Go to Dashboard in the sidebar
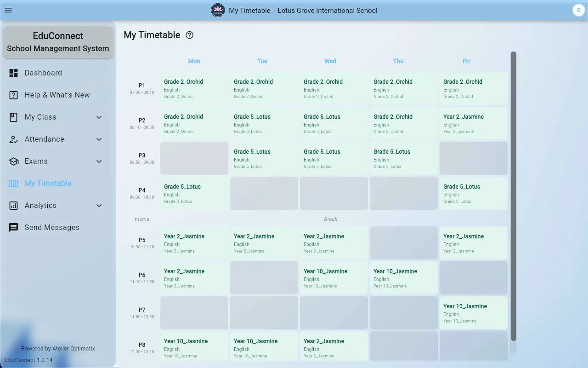Viewport: 588px width, 368px height. [58, 73]
